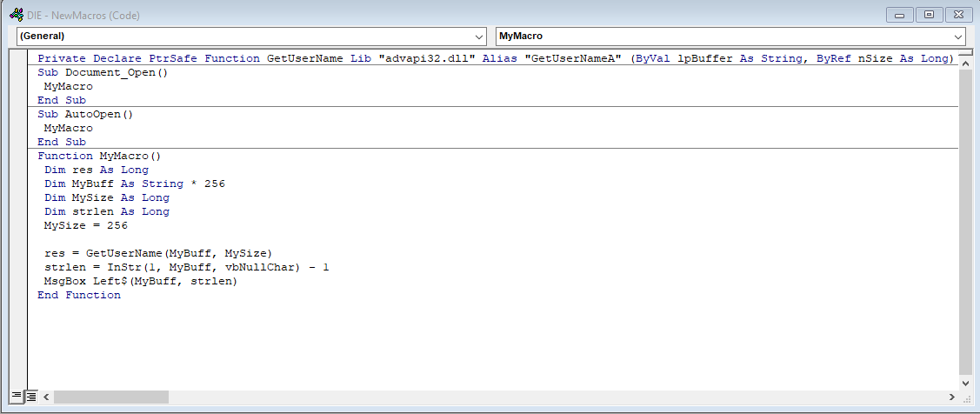The height and width of the screenshot is (414, 980).
Task: Switch to Full Module View button
Action: [31, 397]
